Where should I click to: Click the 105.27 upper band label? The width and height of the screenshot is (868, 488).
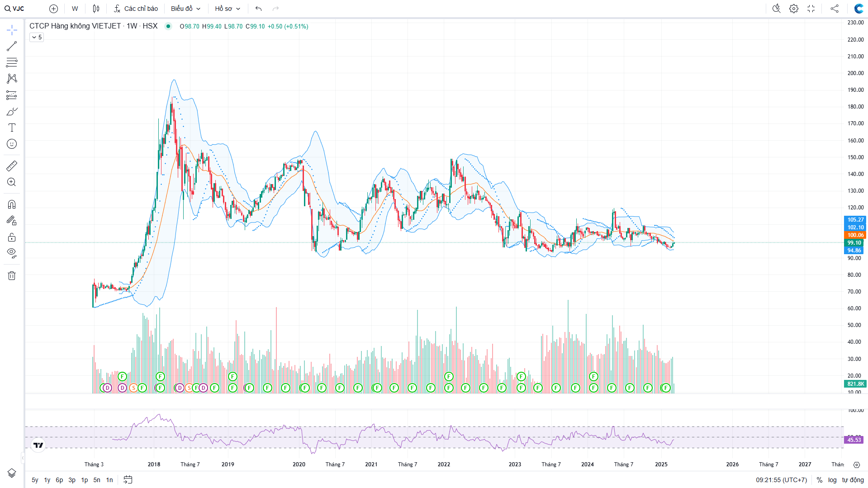pyautogui.click(x=855, y=220)
